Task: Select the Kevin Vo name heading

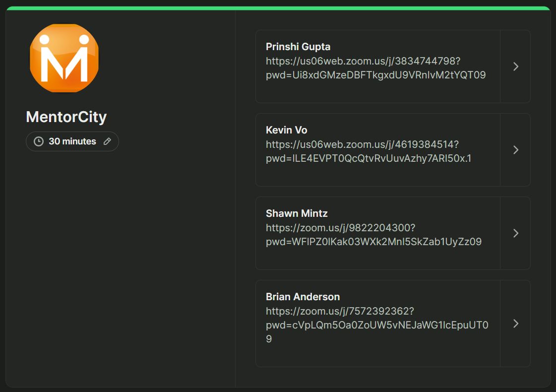Action: [287, 130]
